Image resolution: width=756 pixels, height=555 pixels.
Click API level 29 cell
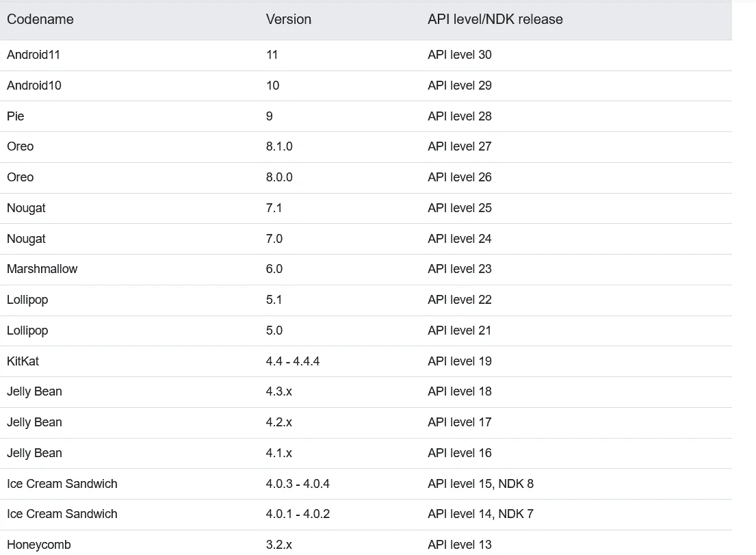click(460, 86)
